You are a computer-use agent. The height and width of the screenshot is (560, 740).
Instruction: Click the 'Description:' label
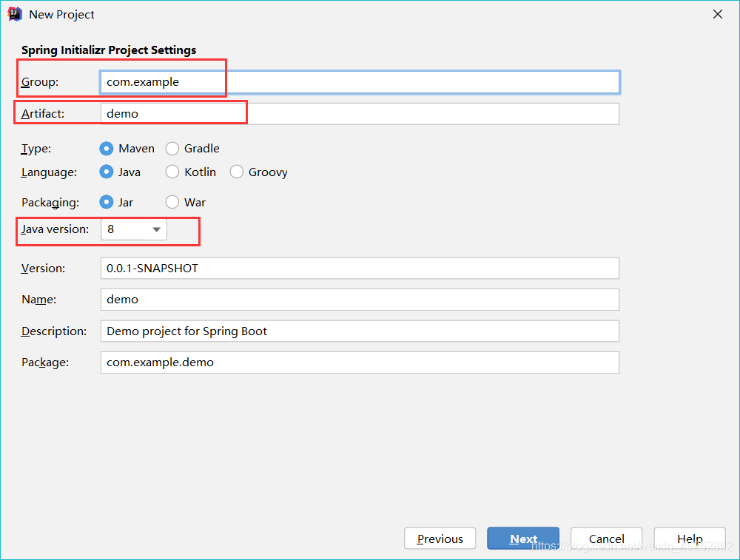(54, 331)
